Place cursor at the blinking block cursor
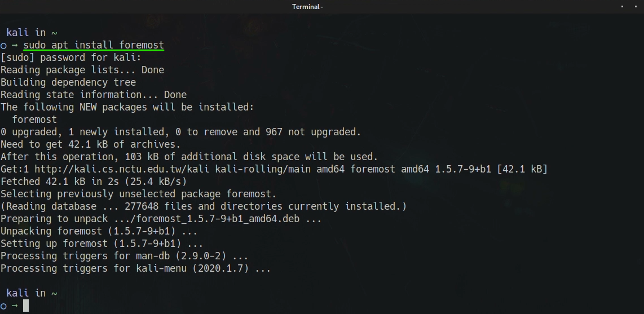 [x=26, y=306]
